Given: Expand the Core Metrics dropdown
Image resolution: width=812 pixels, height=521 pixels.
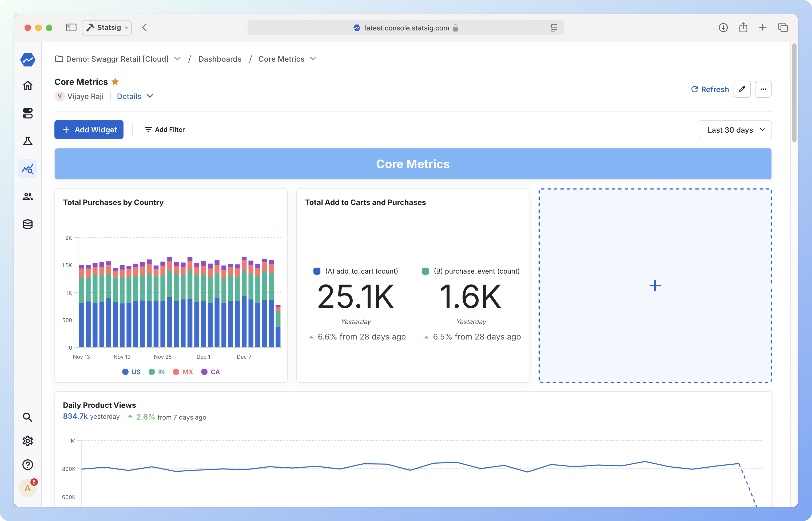Looking at the screenshot, I should tap(314, 59).
